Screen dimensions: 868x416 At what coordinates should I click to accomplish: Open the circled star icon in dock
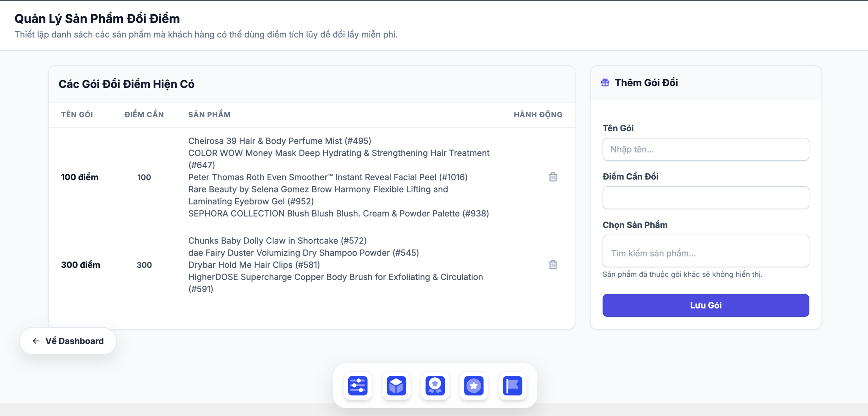click(x=474, y=385)
